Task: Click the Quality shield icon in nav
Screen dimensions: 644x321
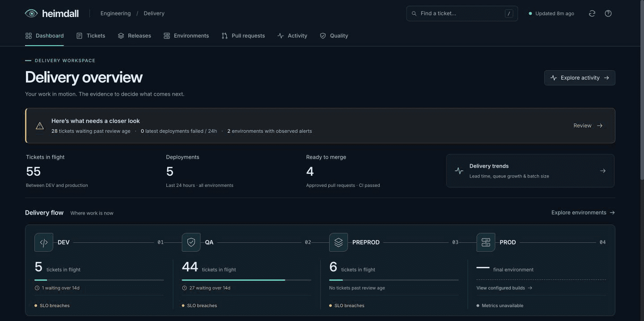Action: pos(323,36)
